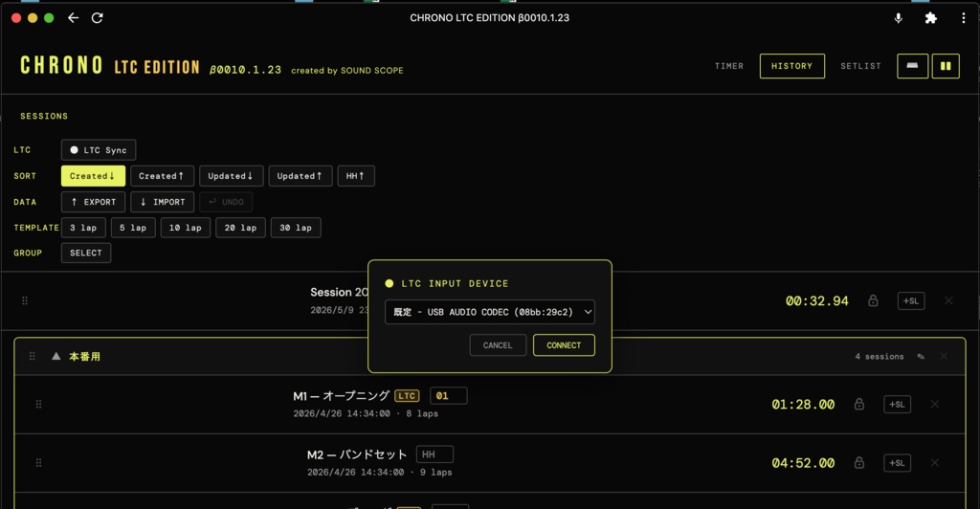Viewport: 980px width, 509px height.
Task: Open the extensions puzzle icon
Action: point(930,18)
